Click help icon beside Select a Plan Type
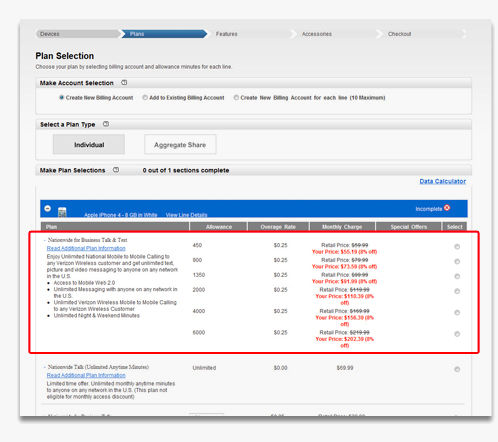Screen dimensions: 498x442 click(x=106, y=124)
